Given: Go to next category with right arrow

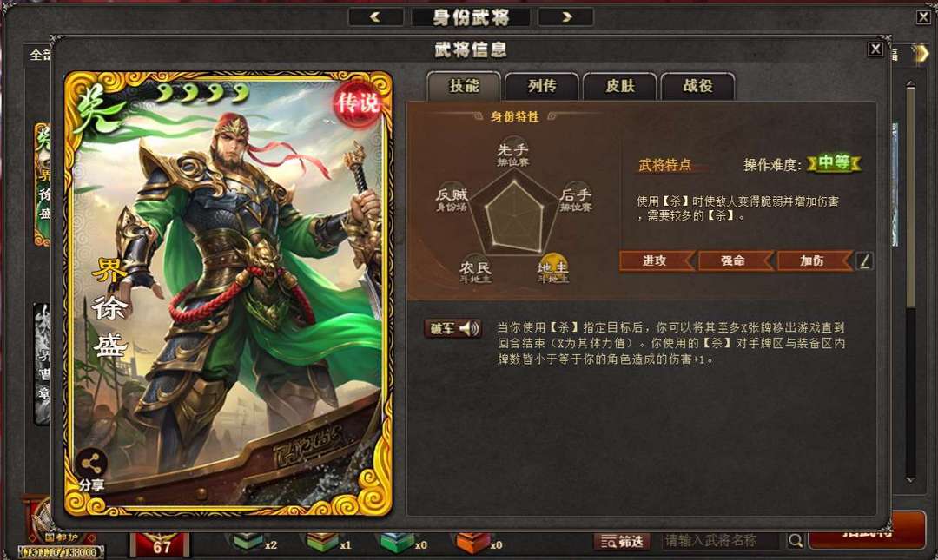Looking at the screenshot, I should 566,16.
